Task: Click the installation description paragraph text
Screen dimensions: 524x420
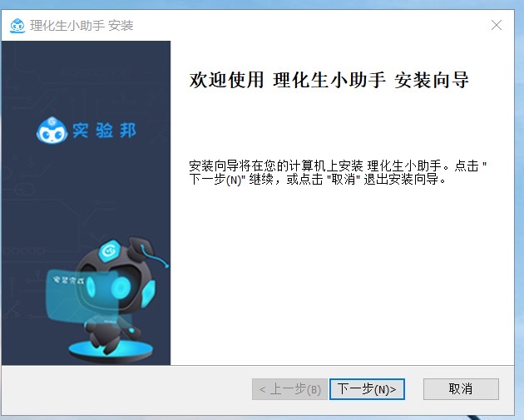Action: point(338,173)
